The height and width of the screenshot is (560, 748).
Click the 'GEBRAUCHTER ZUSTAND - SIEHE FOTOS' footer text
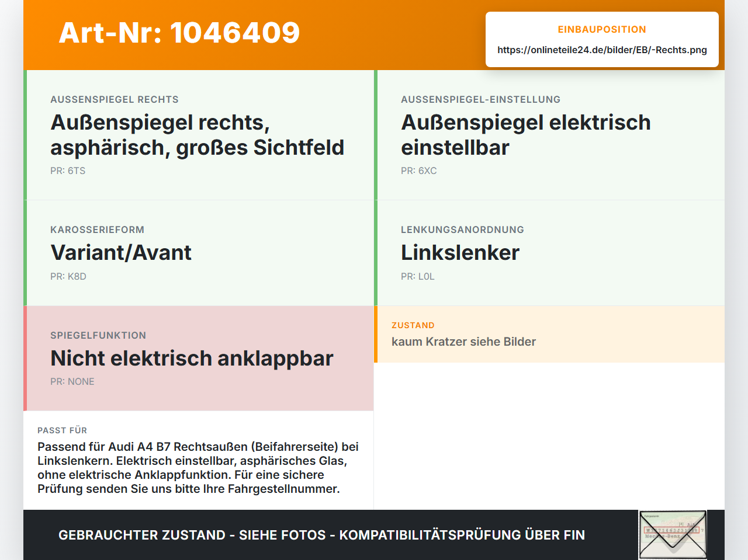pyautogui.click(x=321, y=535)
